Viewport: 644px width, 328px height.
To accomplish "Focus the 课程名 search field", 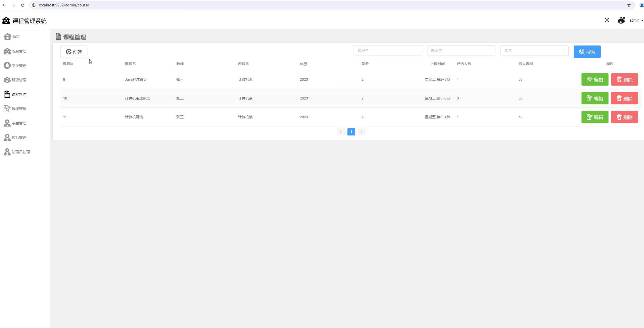I will pyautogui.click(x=388, y=51).
